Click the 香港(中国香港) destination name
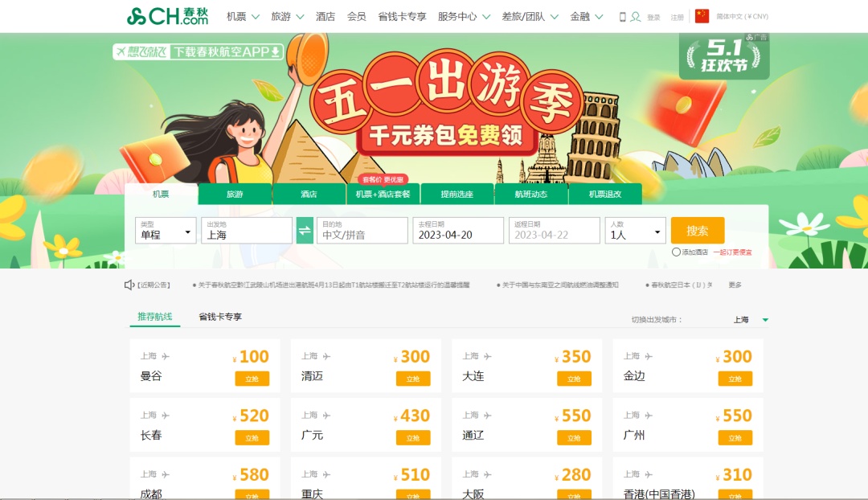868x500 pixels. (659, 494)
